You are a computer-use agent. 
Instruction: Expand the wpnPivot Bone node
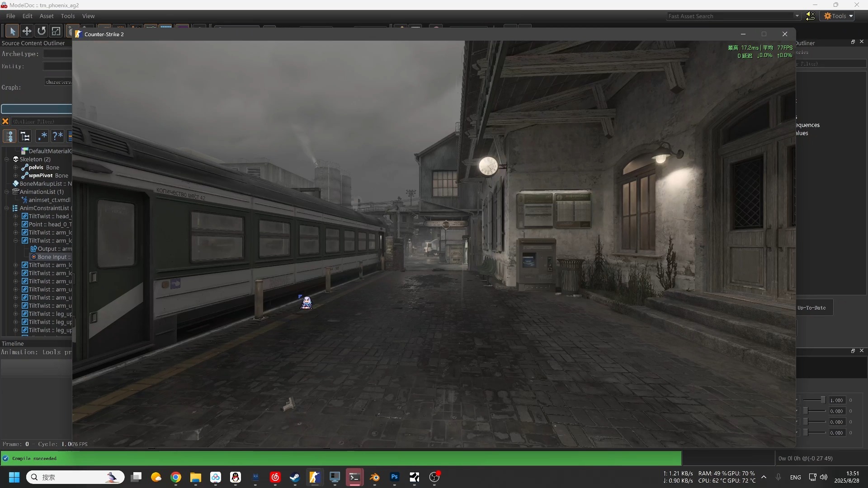tap(16, 176)
